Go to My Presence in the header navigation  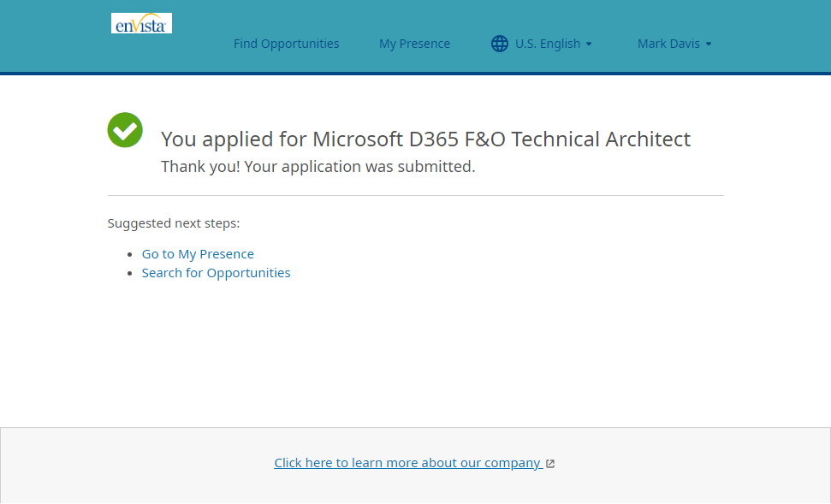tap(414, 44)
